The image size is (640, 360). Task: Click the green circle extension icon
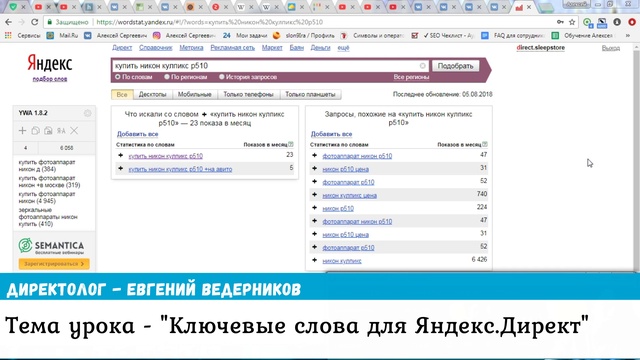tap(588, 22)
